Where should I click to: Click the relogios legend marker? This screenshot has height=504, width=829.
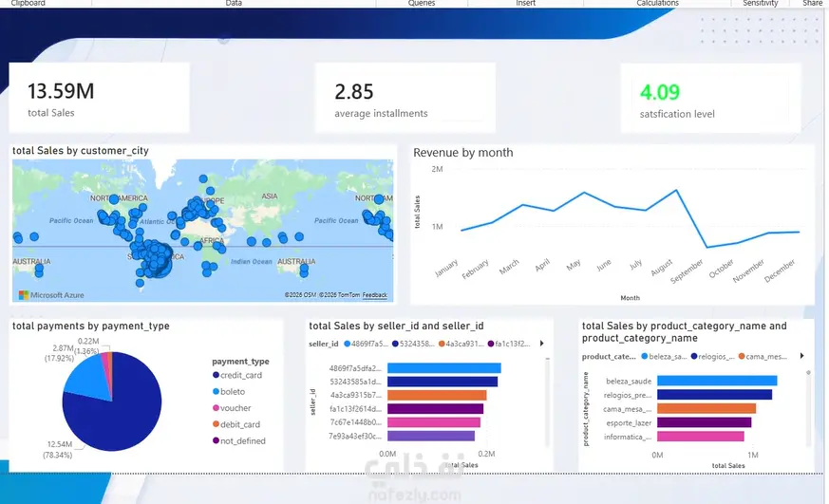694,357
